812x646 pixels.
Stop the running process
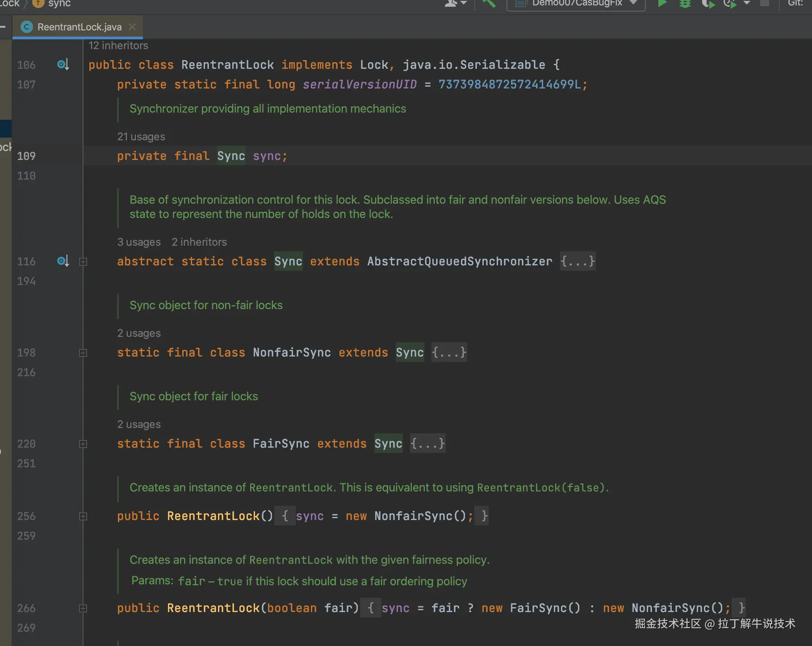click(765, 3)
